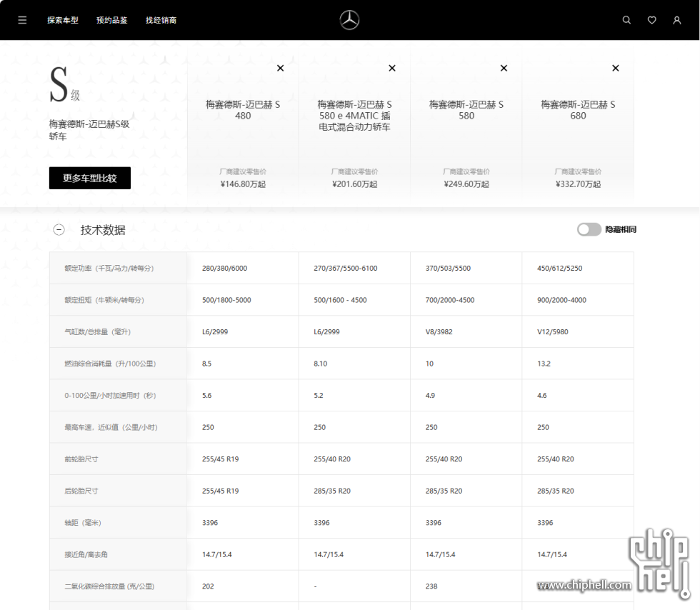Click 气缸数/总排量 row label

(x=97, y=332)
